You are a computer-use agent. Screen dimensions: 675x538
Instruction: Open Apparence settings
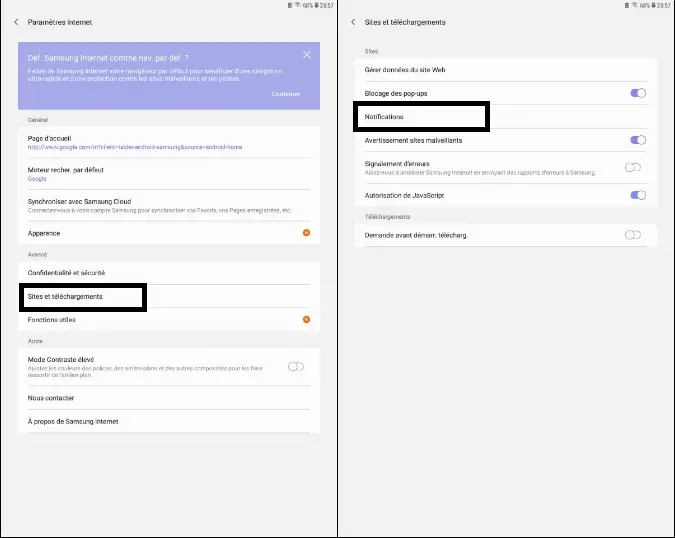tap(169, 233)
